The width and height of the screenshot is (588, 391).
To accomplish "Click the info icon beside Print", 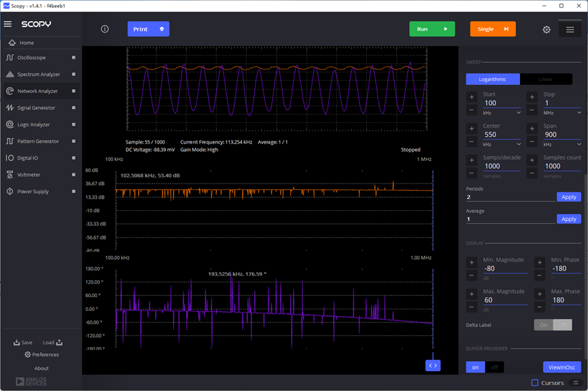I will 105,29.
